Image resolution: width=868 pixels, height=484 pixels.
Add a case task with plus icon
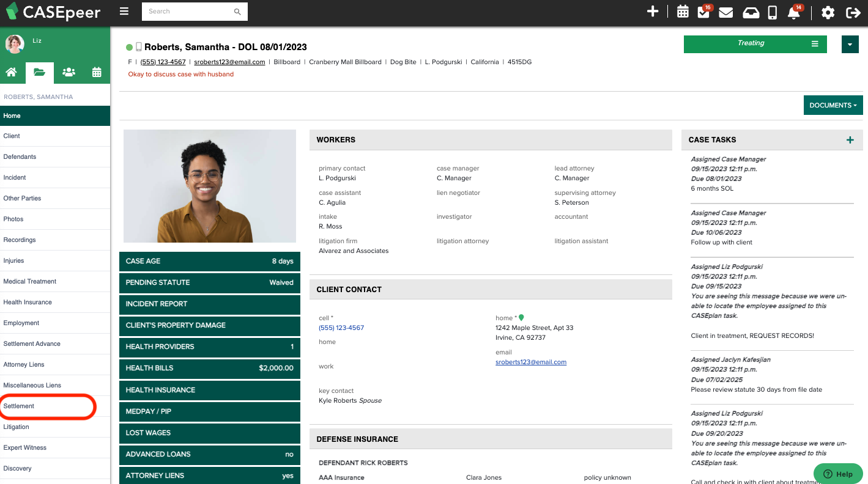pyautogui.click(x=850, y=140)
